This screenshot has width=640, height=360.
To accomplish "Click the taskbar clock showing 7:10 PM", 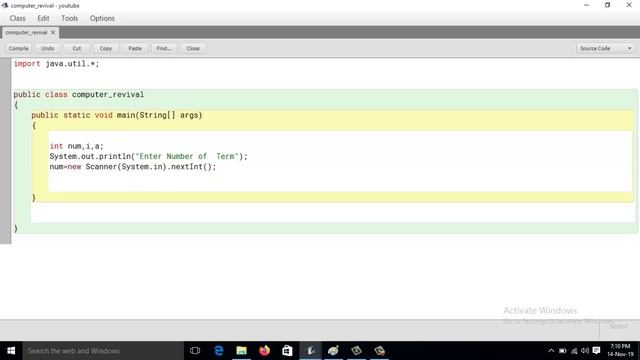I will [x=620, y=350].
